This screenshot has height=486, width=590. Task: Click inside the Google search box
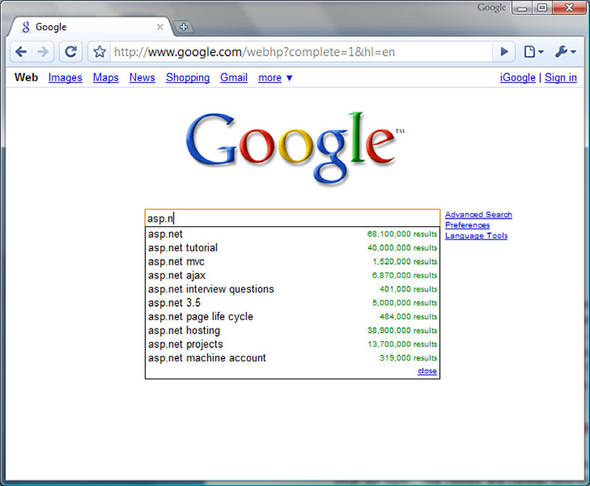pos(292,218)
